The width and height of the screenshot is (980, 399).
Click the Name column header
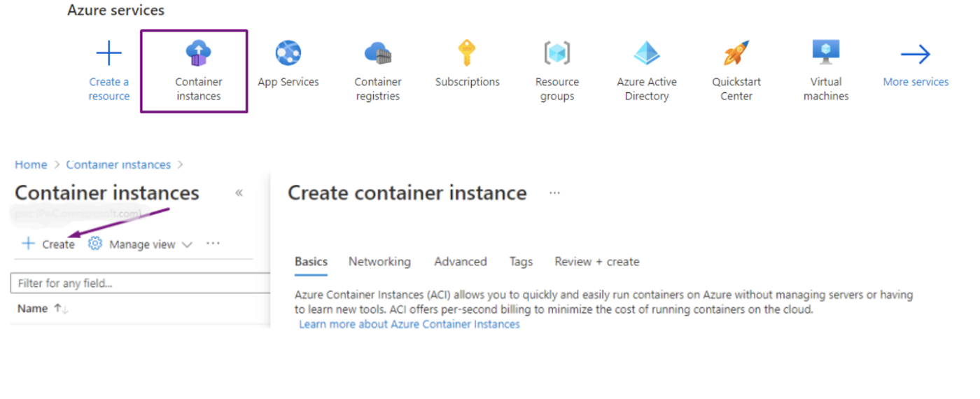[x=33, y=309]
